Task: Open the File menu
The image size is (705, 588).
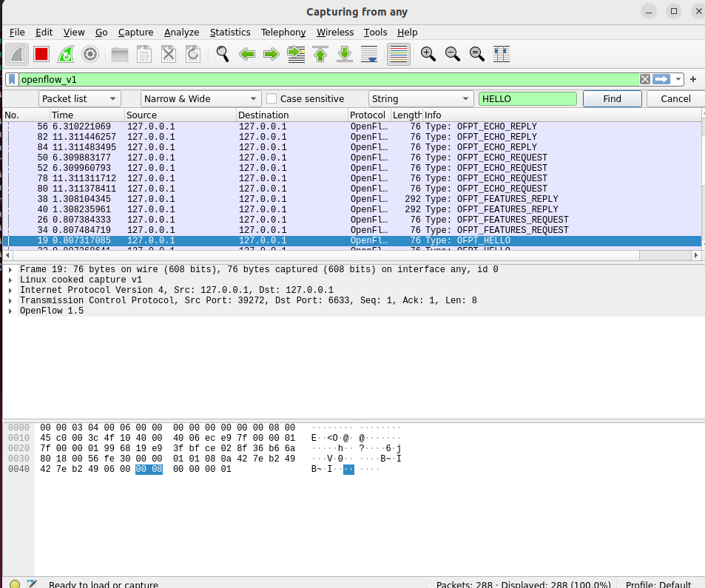Action: pyautogui.click(x=17, y=33)
